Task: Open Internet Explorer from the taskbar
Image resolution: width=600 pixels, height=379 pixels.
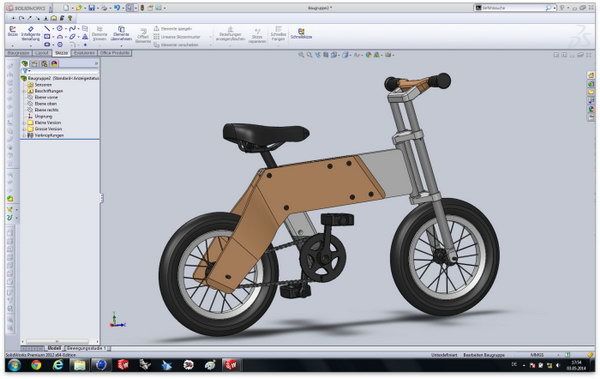Action: coord(58,365)
